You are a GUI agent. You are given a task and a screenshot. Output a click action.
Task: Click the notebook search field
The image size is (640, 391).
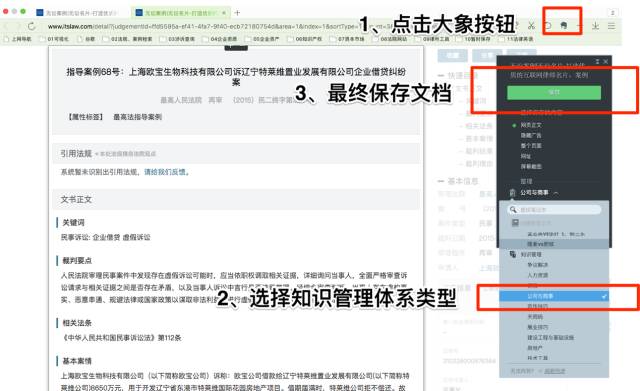tap(554, 210)
